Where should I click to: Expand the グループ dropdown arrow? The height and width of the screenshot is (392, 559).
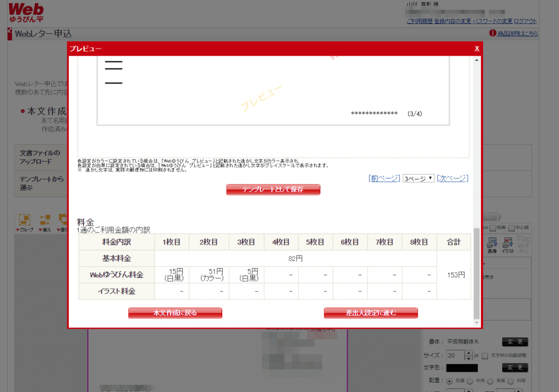17,230
